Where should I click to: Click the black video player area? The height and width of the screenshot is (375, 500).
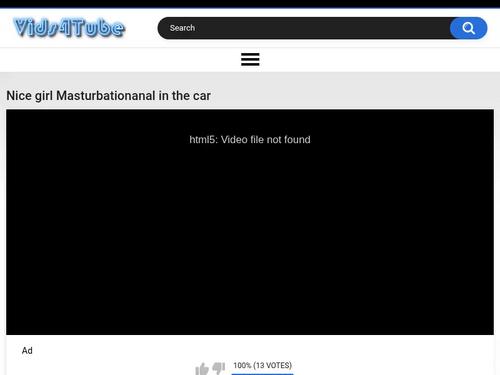coord(250,222)
